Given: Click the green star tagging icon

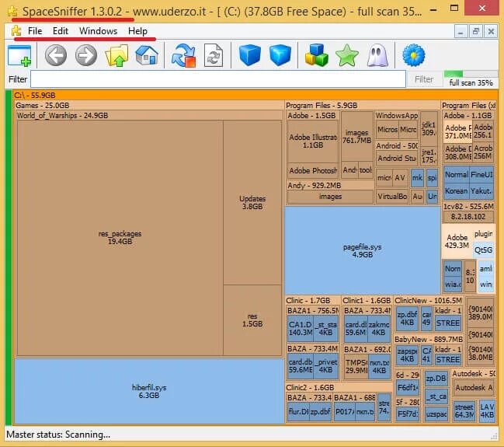Looking at the screenshot, I should click(x=347, y=55).
